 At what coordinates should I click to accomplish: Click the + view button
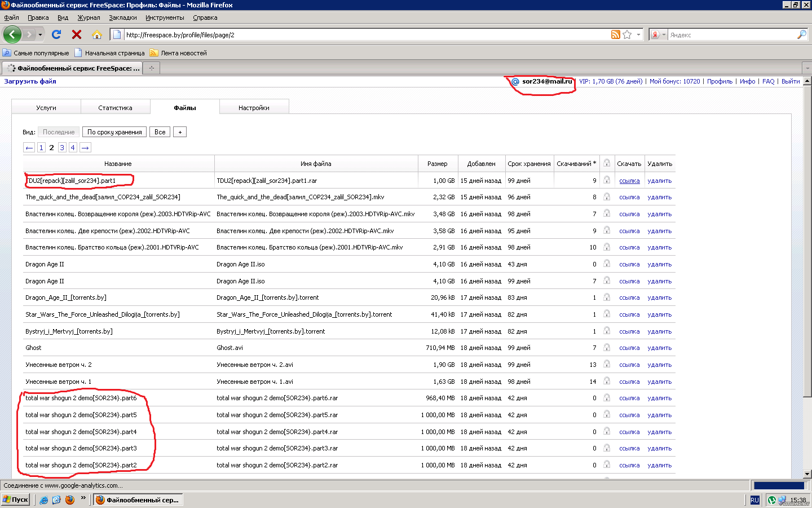[180, 132]
